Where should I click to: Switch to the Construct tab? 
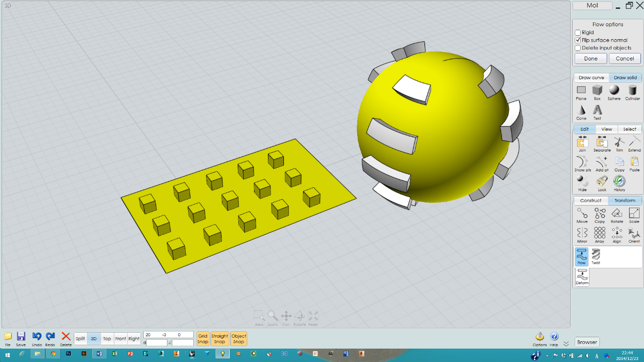click(x=591, y=201)
